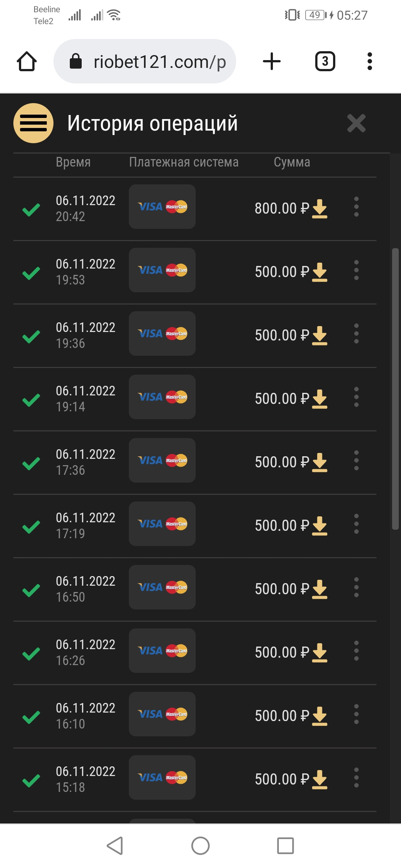401x868 pixels.
Task: Select the Visa MasterCard tile at 16:50
Action: click(x=162, y=587)
